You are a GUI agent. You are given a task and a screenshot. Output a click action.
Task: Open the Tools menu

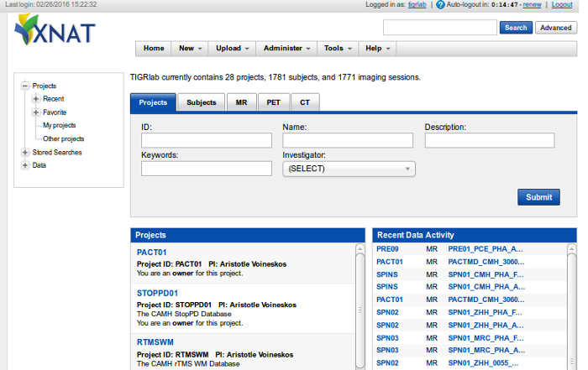point(338,49)
